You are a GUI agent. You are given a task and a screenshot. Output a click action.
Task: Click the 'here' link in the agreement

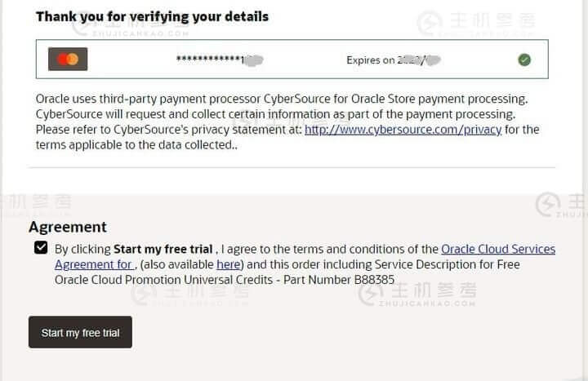228,264
